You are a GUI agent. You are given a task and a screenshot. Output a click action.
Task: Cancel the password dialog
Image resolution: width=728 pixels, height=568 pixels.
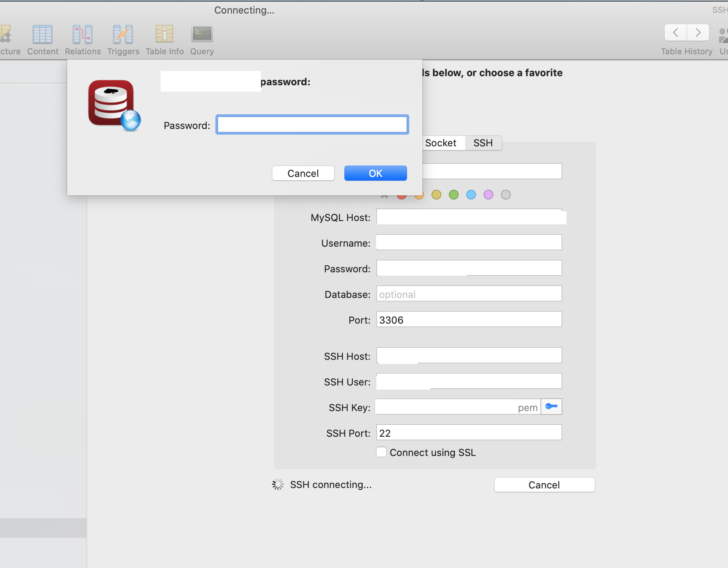click(303, 173)
